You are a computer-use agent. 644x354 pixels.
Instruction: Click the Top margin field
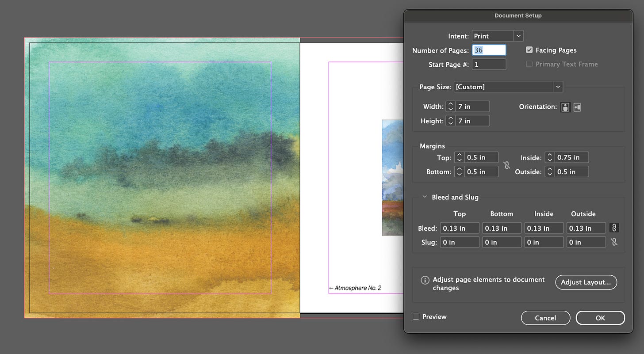click(481, 157)
